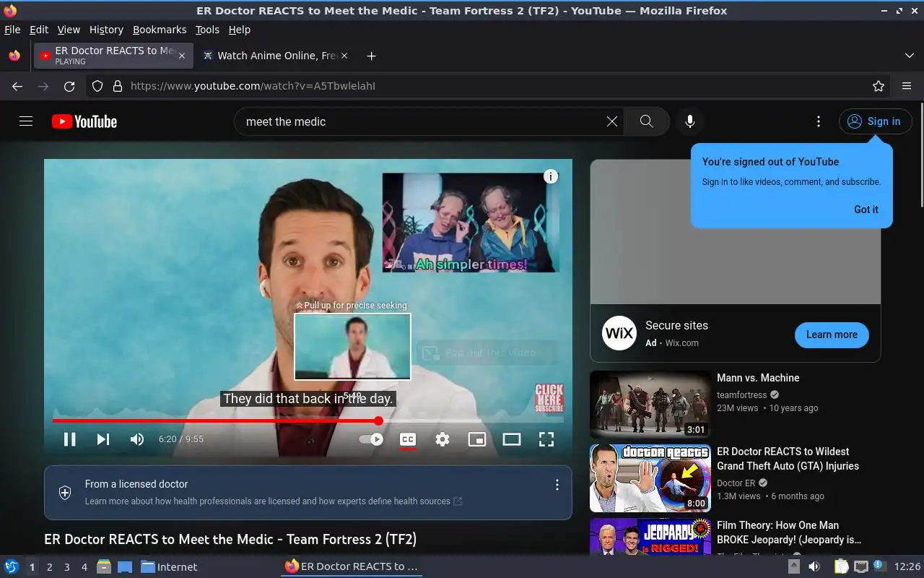Screen dimensions: 924x578
Task: Reload the current page
Action: (69, 86)
